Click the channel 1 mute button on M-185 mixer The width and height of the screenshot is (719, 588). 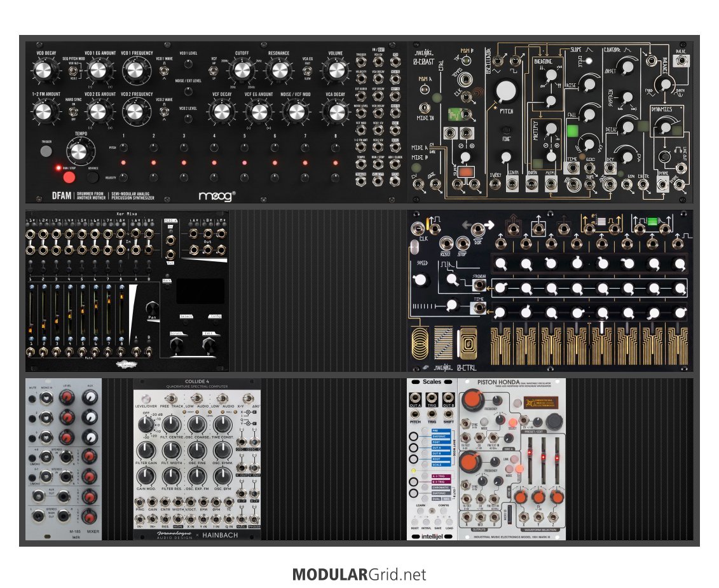coord(32,399)
